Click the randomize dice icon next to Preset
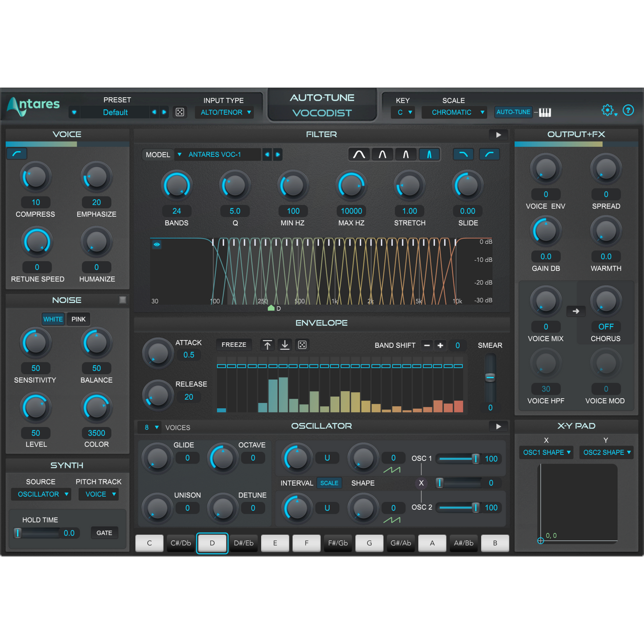Image resolution: width=644 pixels, height=644 pixels. click(180, 111)
